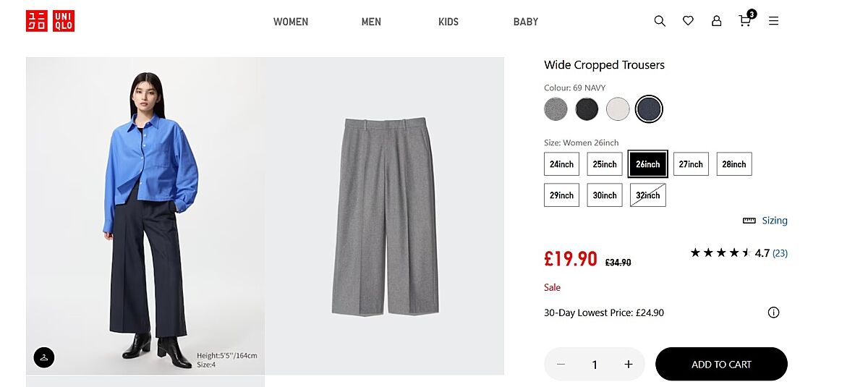Open the search icon
The image size is (868, 387).
660,21
